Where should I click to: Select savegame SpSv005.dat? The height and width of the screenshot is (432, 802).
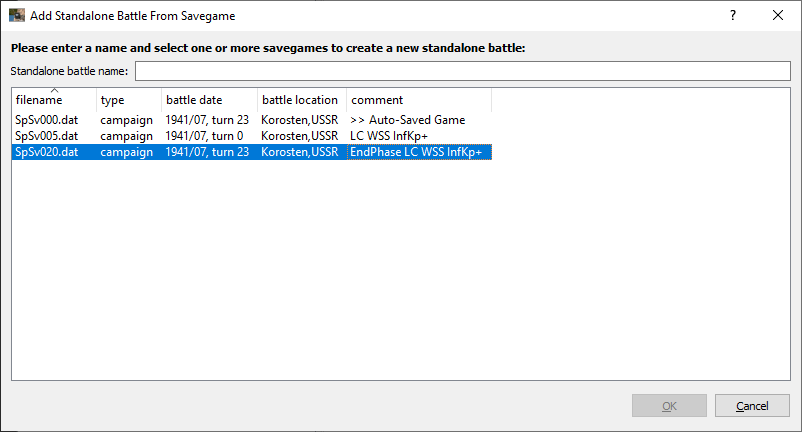click(46, 136)
